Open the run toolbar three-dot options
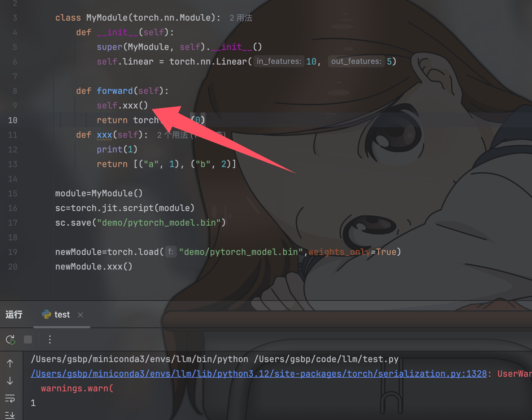This screenshot has width=532, height=420. coord(50,339)
